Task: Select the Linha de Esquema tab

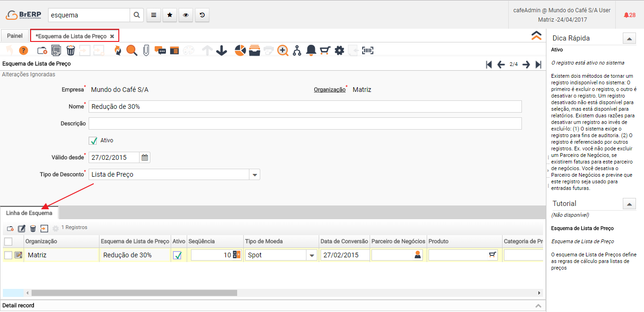Action: tap(29, 213)
